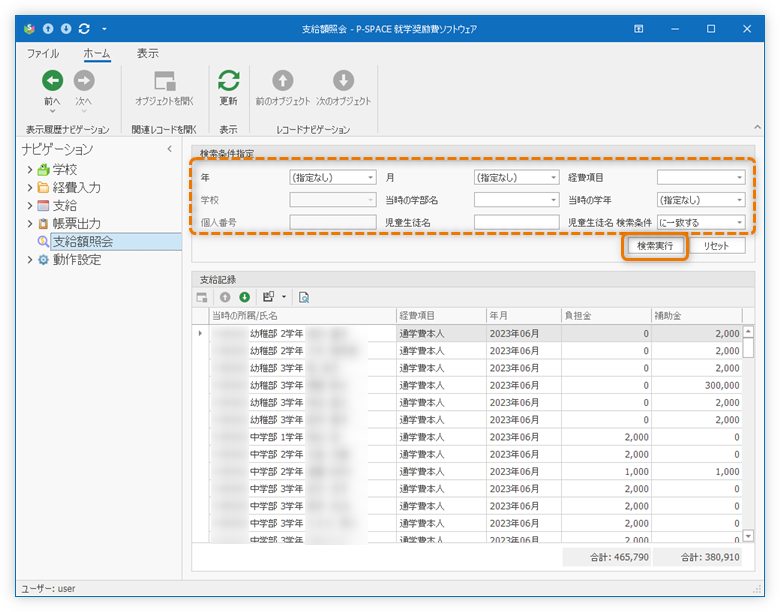Screen dimensions: 780x612
Task: Click the リセット button
Action: coord(716,246)
